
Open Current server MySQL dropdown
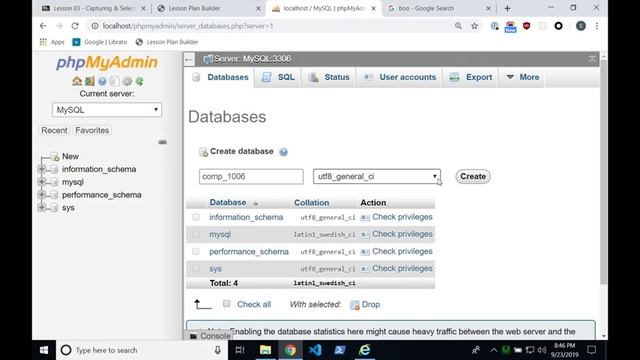click(x=107, y=110)
